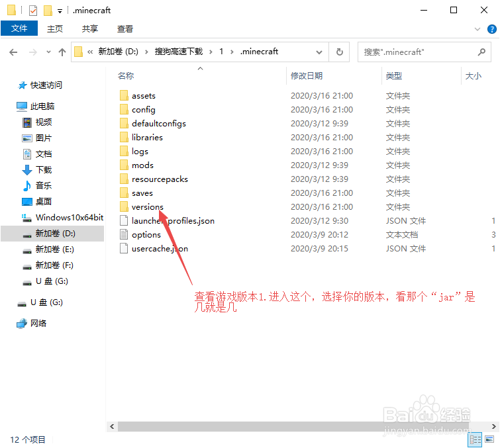The image size is (500, 448).
Task: Open the 文件 menu tab
Action: [19, 28]
